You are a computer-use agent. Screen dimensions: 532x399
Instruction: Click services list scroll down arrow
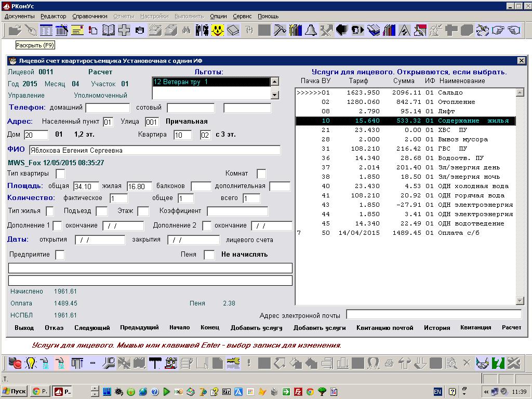pos(520,301)
